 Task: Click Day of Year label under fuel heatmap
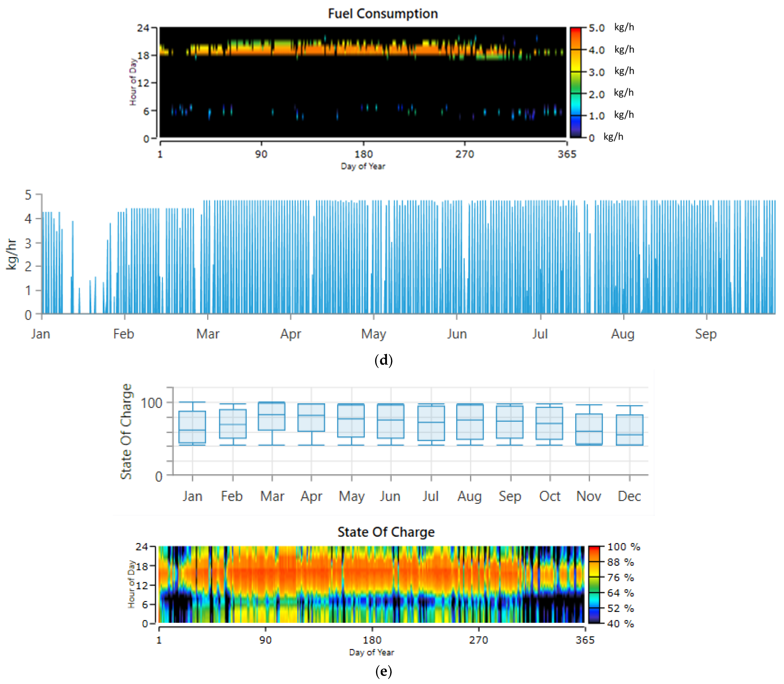pos(363,166)
